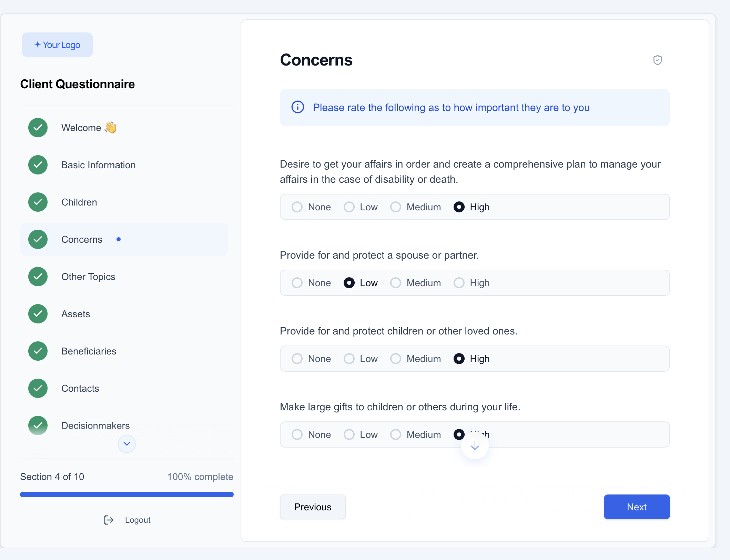730x560 pixels.
Task: Expand sidebar section list with chevron down
Action: (x=127, y=443)
